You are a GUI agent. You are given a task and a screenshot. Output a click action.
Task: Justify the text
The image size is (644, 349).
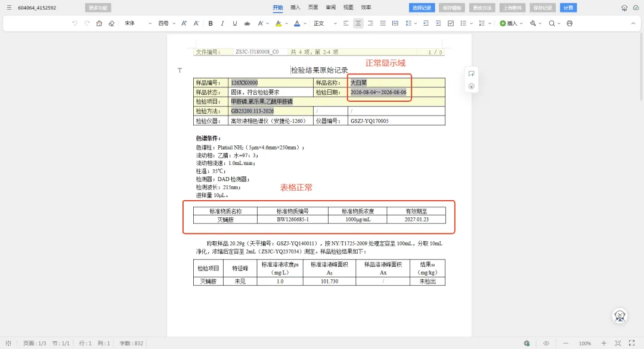383,23
